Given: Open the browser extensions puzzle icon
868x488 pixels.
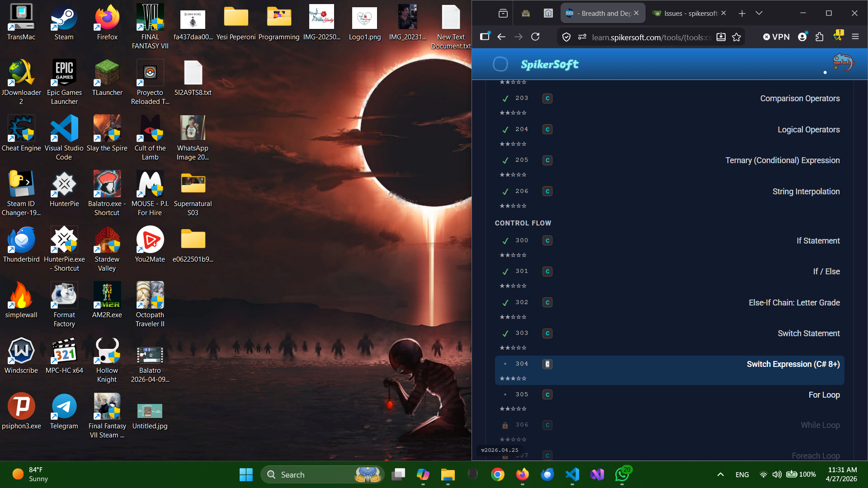Looking at the screenshot, I should coord(820,37).
